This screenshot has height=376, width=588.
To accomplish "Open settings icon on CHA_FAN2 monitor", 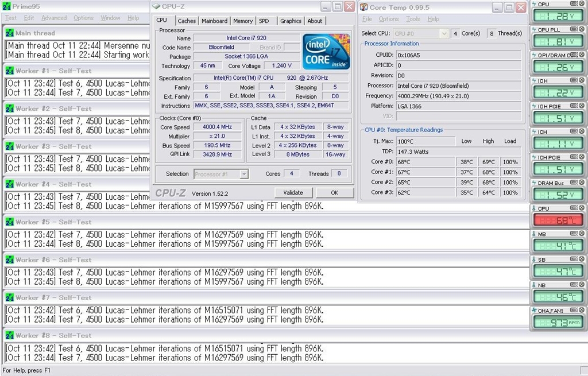I will pyautogui.click(x=574, y=310).
